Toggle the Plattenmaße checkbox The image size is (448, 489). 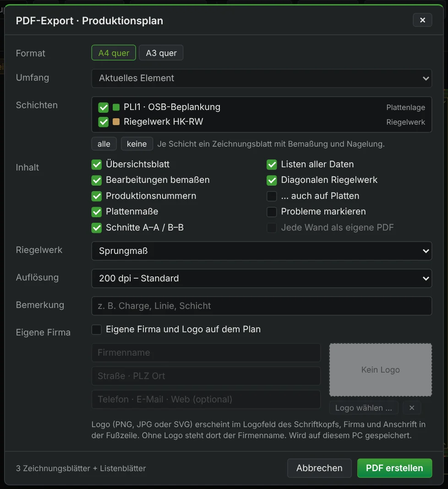pos(97,212)
